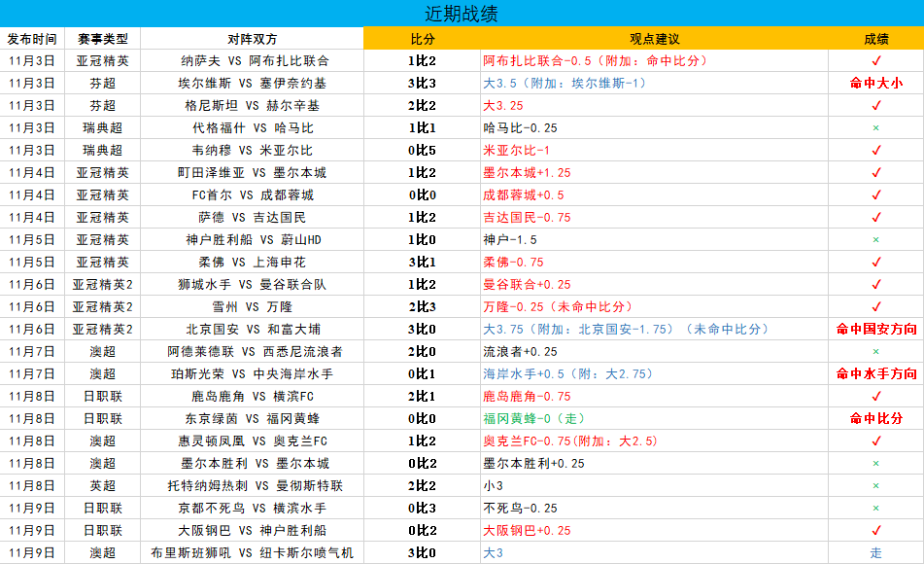Select the 比分 column header
Image resolution: width=924 pixels, height=564 pixels.
(422, 39)
